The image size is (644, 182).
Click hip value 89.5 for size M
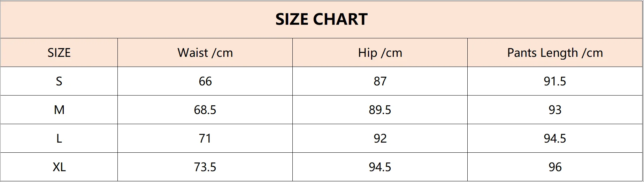click(380, 110)
